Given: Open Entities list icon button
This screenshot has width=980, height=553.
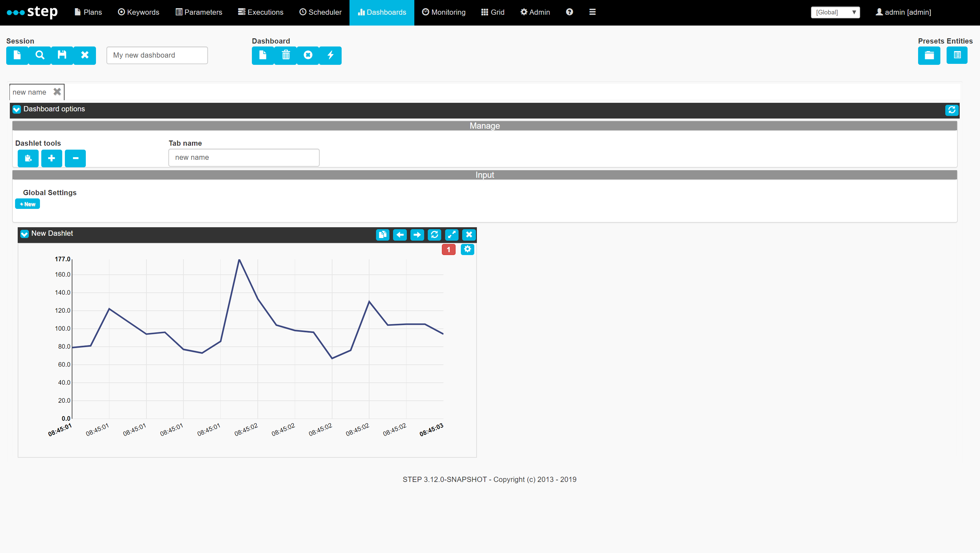Looking at the screenshot, I should click(957, 56).
